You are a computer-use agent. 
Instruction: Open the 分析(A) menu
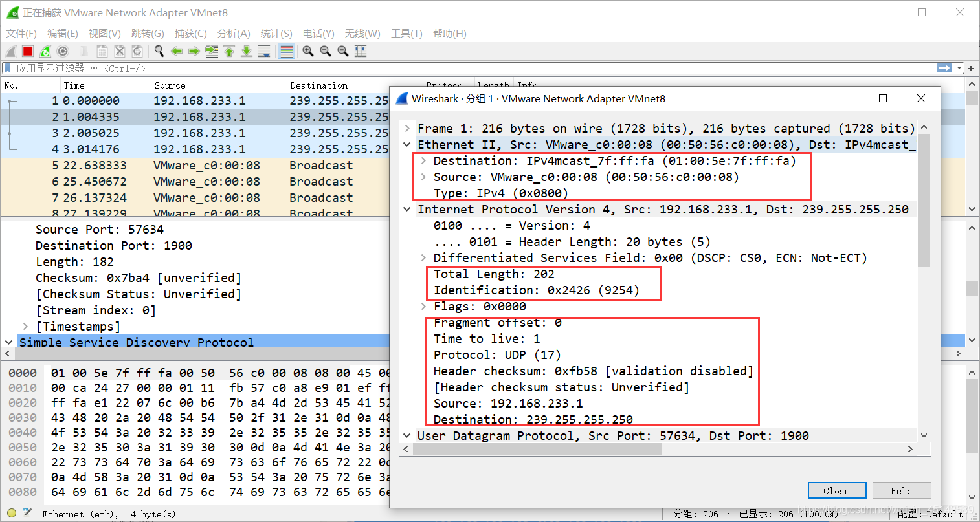point(234,33)
